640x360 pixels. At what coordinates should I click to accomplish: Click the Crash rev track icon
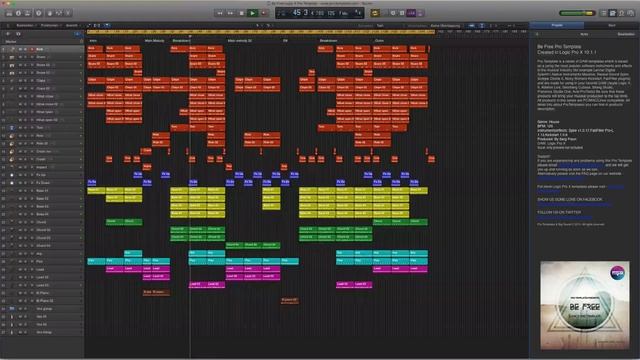[x=11, y=151]
